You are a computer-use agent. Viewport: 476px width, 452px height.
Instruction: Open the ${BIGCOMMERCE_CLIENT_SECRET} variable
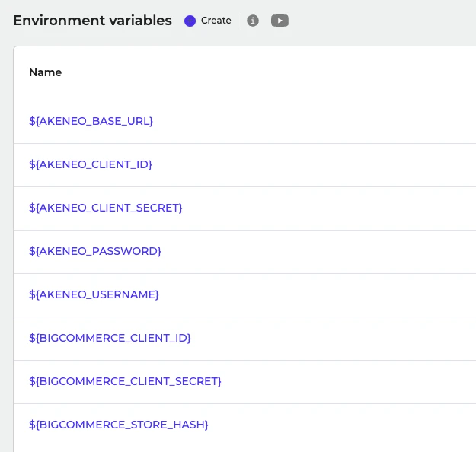tap(125, 381)
